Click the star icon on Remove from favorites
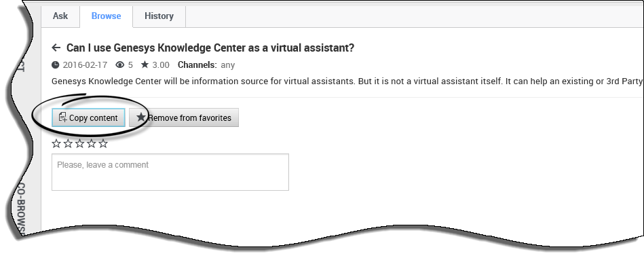This screenshot has width=644, height=258. (x=141, y=117)
